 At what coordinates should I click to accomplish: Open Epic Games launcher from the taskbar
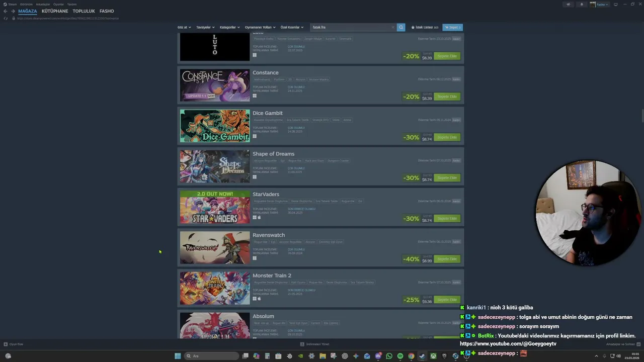[x=444, y=356]
